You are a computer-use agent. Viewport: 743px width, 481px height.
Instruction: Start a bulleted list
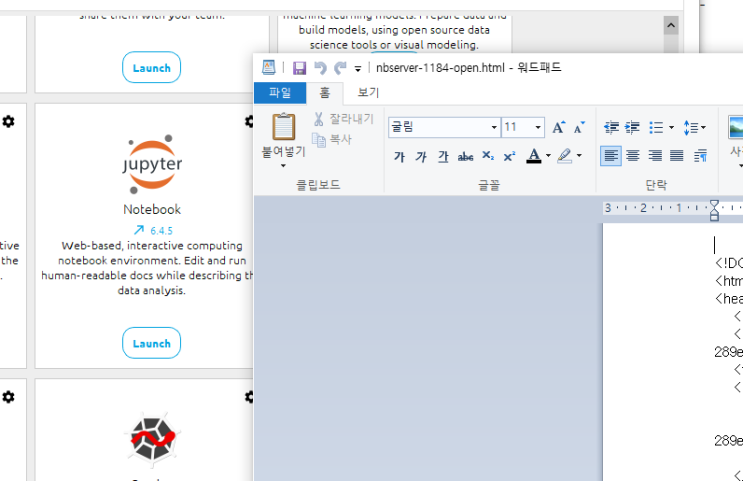(x=656, y=127)
